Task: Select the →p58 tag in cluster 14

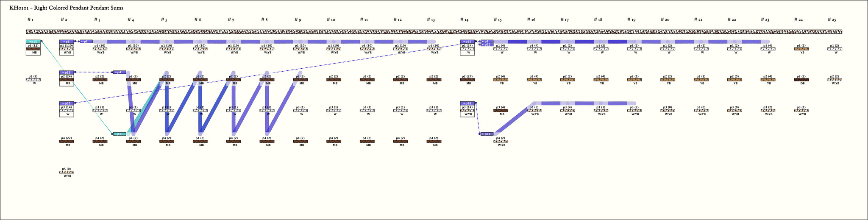Action: pos(467,103)
